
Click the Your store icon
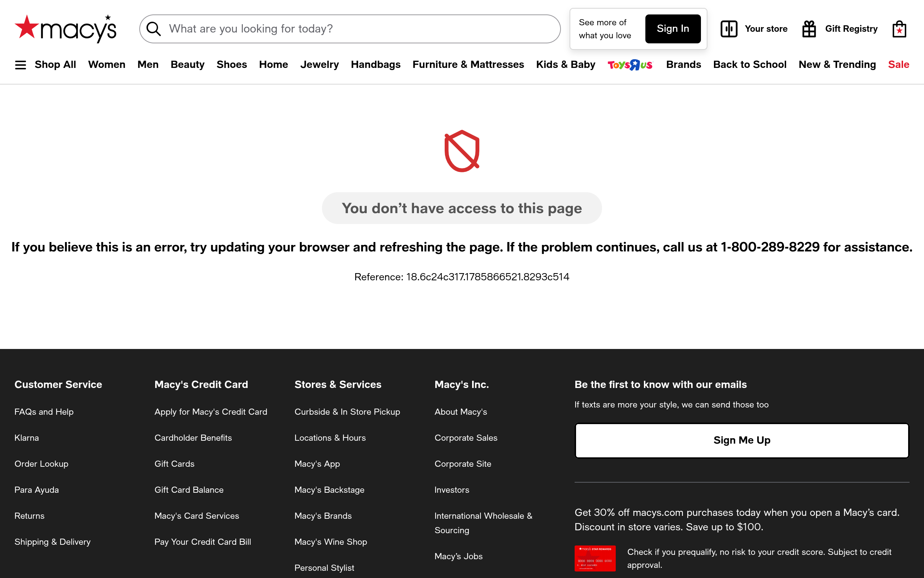[729, 29]
